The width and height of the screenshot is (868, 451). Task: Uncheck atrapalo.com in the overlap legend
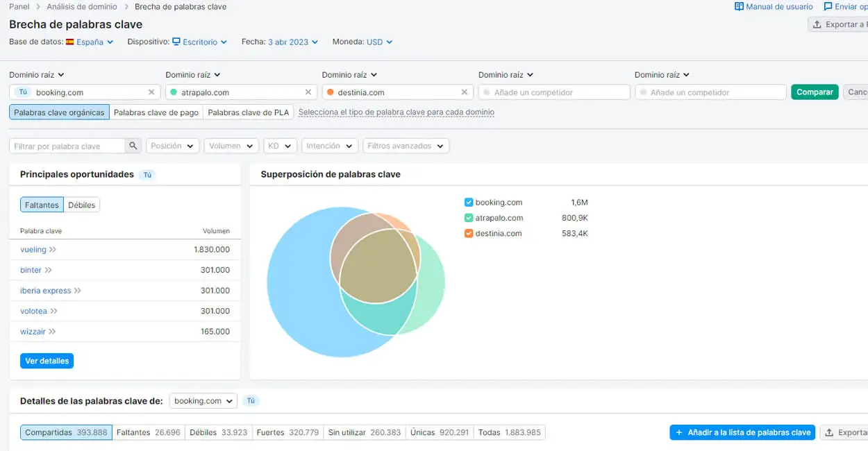(469, 218)
